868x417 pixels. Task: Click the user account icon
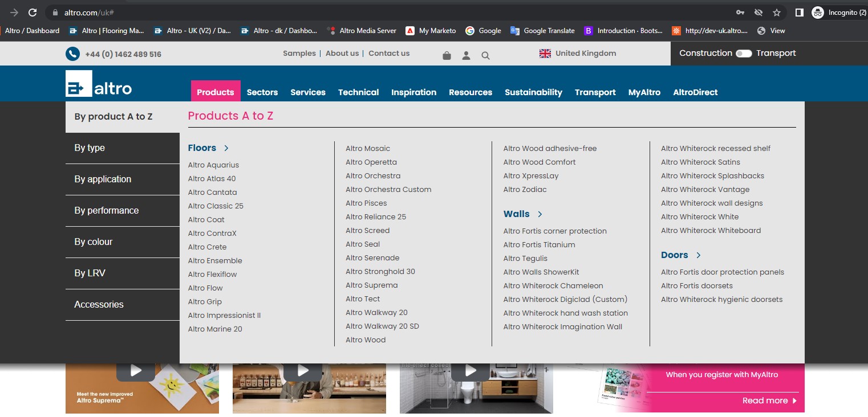coord(466,54)
